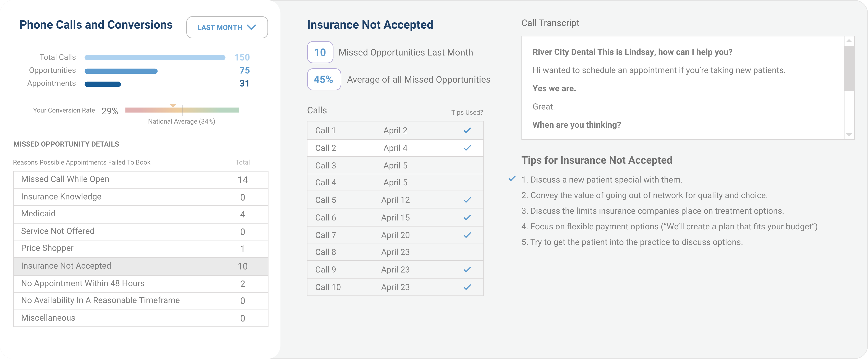Open Call 3 from April 5

[x=395, y=166]
